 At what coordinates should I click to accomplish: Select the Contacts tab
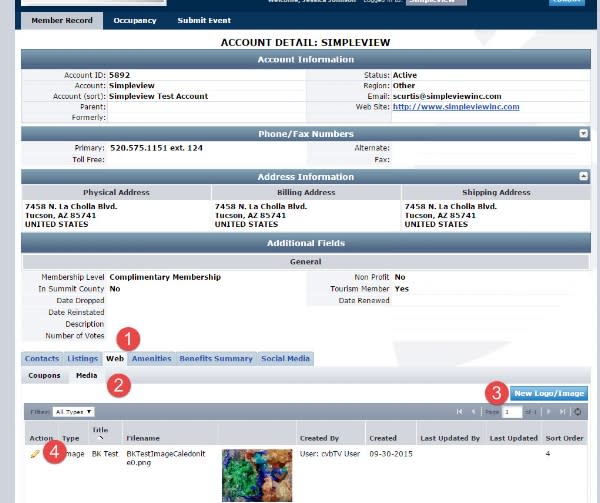click(42, 358)
